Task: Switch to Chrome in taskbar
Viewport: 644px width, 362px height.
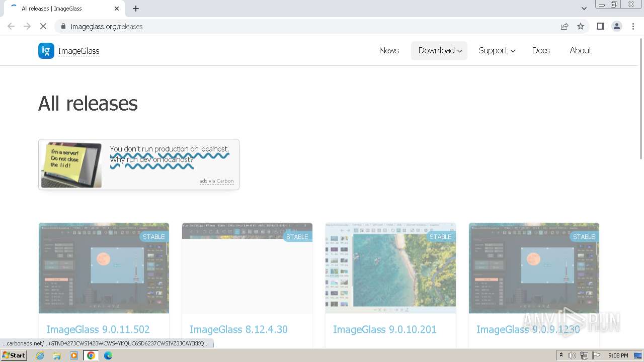Action: pos(91,355)
